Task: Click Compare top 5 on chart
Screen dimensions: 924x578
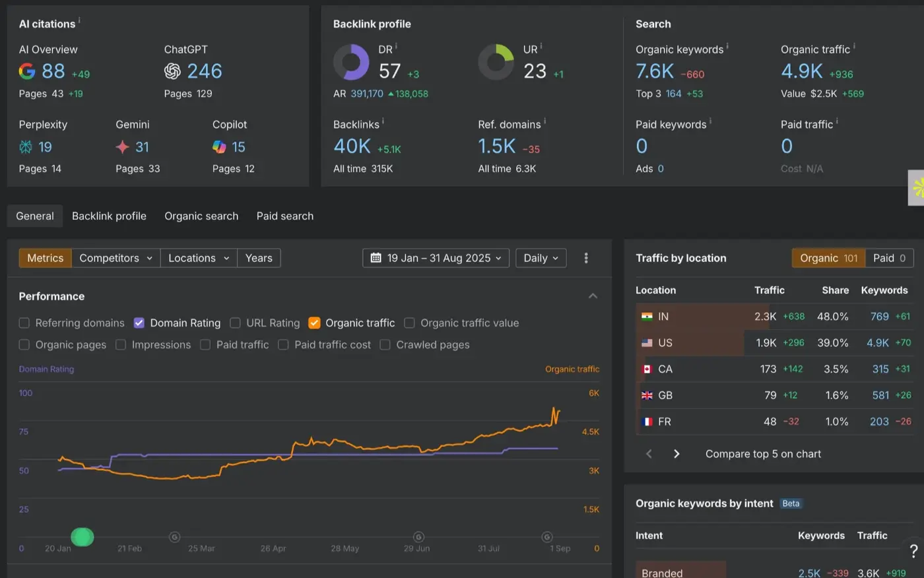Action: [763, 454]
